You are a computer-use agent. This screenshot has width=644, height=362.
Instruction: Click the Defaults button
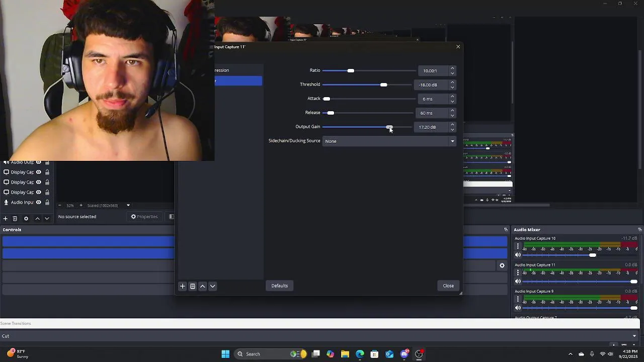point(279,286)
